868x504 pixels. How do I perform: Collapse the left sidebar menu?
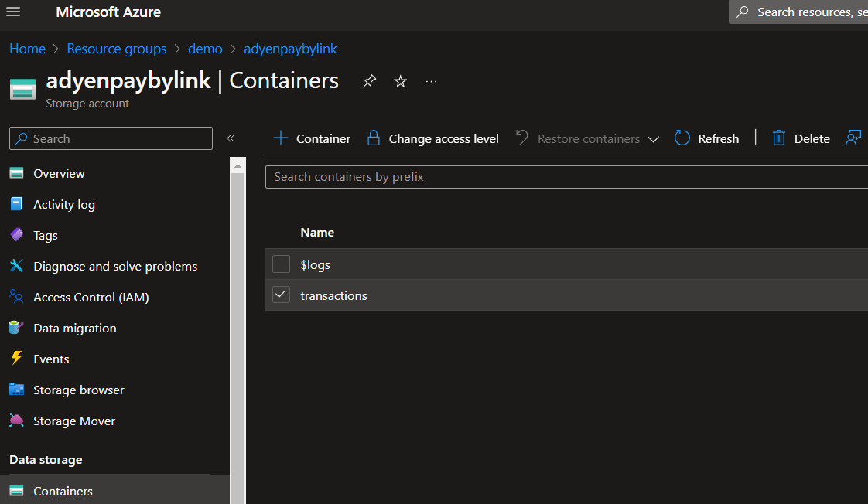[x=231, y=138]
